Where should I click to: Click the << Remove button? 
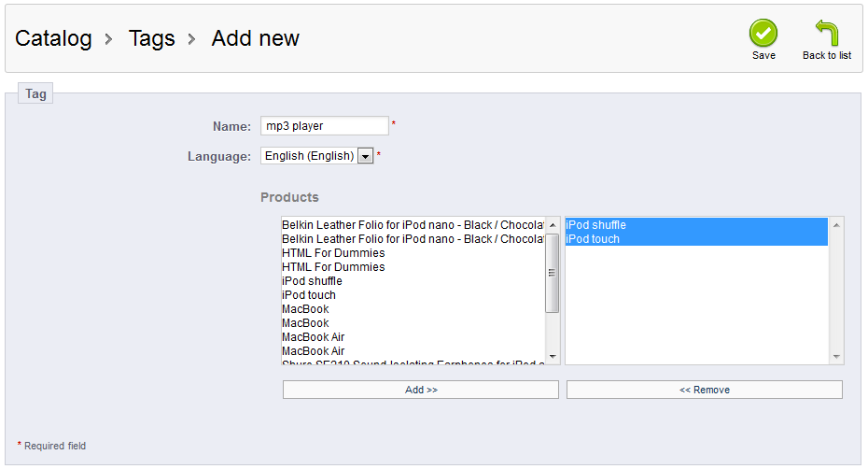pos(704,390)
